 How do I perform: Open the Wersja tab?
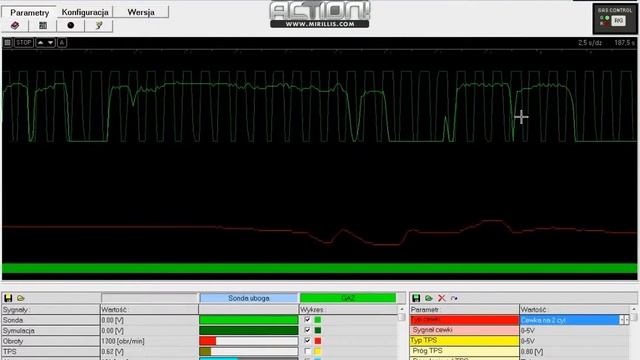tap(141, 12)
